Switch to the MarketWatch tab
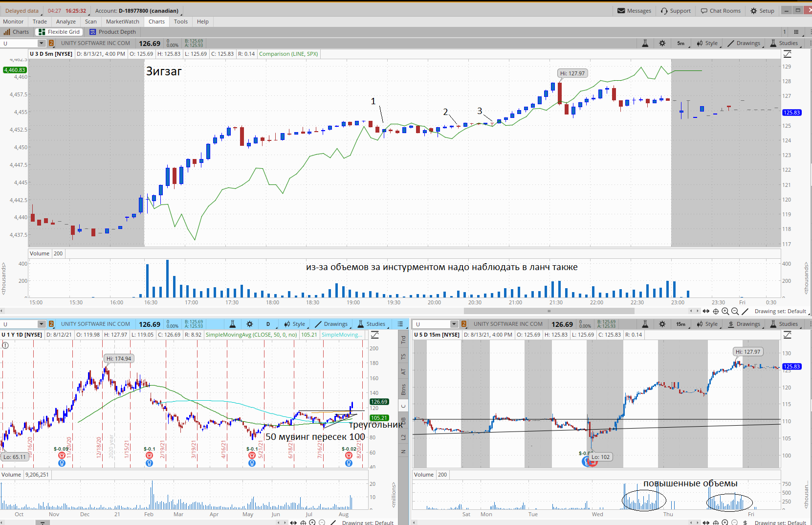Image resolution: width=812 pixels, height=525 pixels. [x=123, y=22]
